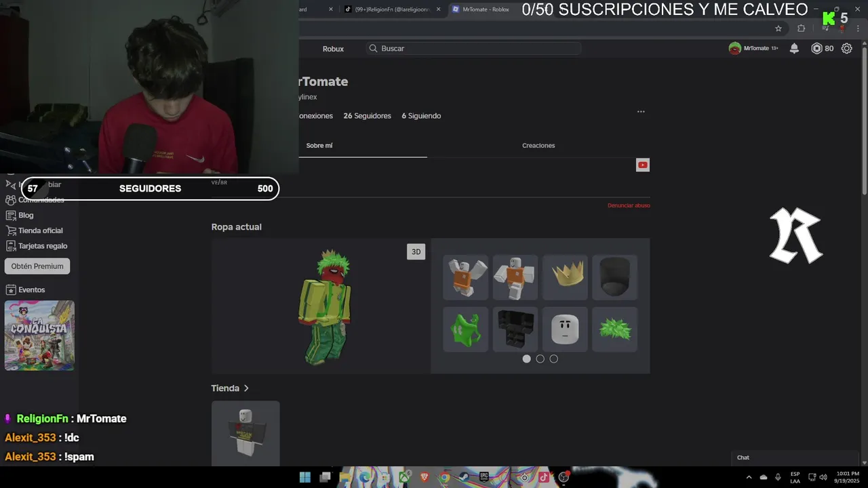
Task: Open the 26 Seguidores list
Action: click(x=367, y=116)
